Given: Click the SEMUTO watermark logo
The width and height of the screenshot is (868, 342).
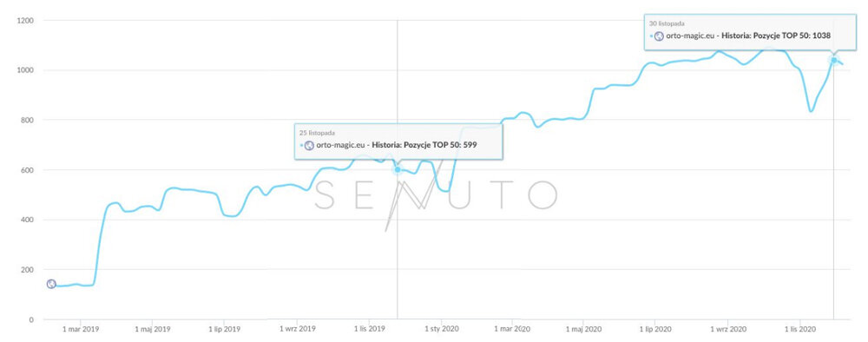Looking at the screenshot, I should tap(436, 195).
